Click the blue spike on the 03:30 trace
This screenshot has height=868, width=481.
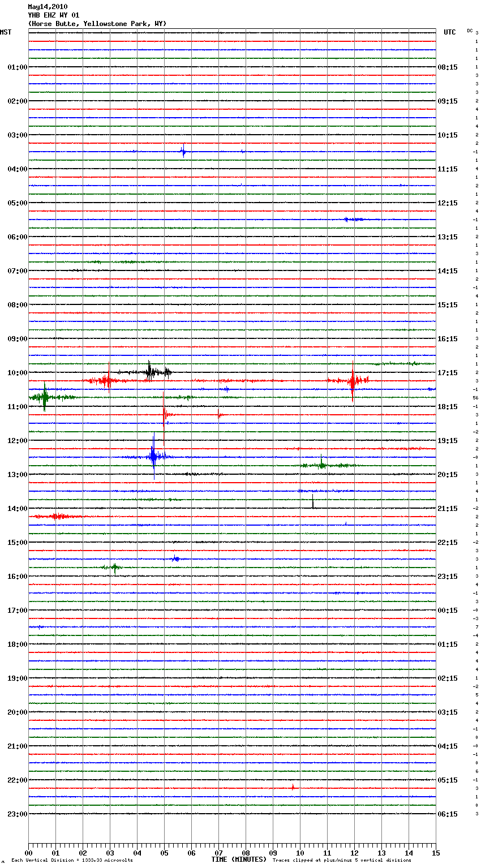[183, 151]
